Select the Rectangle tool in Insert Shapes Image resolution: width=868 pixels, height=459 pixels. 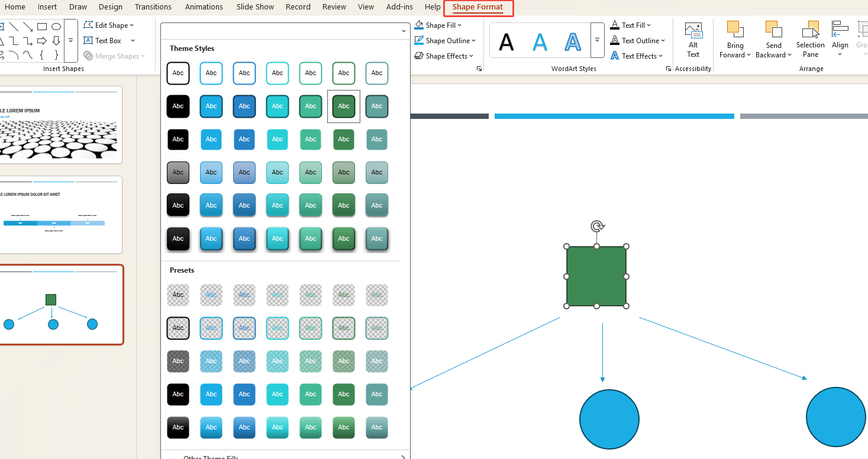pos(41,26)
